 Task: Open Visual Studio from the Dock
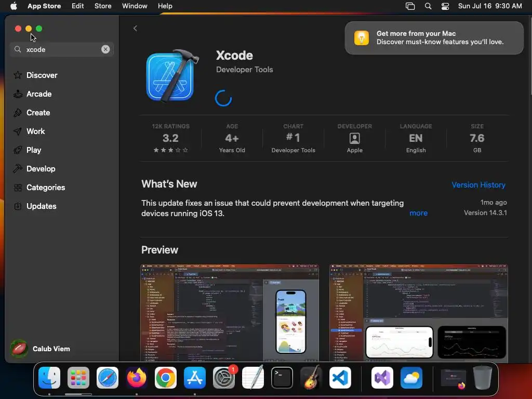[x=382, y=378]
